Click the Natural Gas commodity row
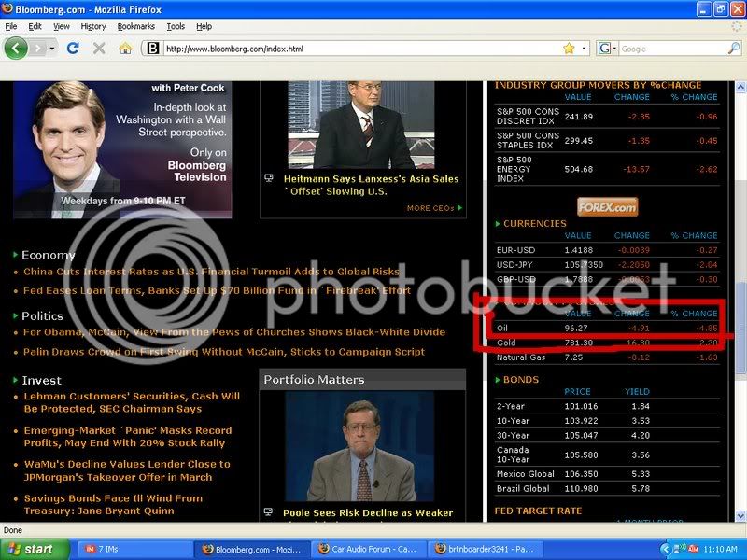Screen dimensions: 747x560 (x=607, y=357)
